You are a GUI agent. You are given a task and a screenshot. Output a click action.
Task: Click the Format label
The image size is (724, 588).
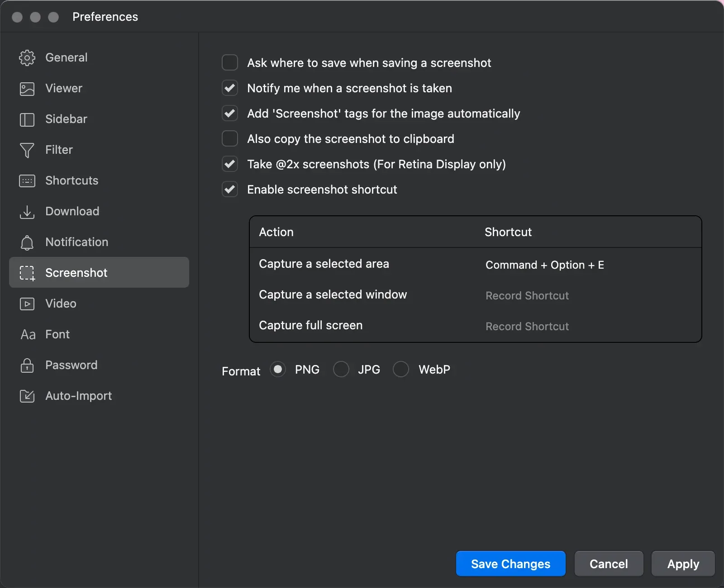[x=241, y=371]
